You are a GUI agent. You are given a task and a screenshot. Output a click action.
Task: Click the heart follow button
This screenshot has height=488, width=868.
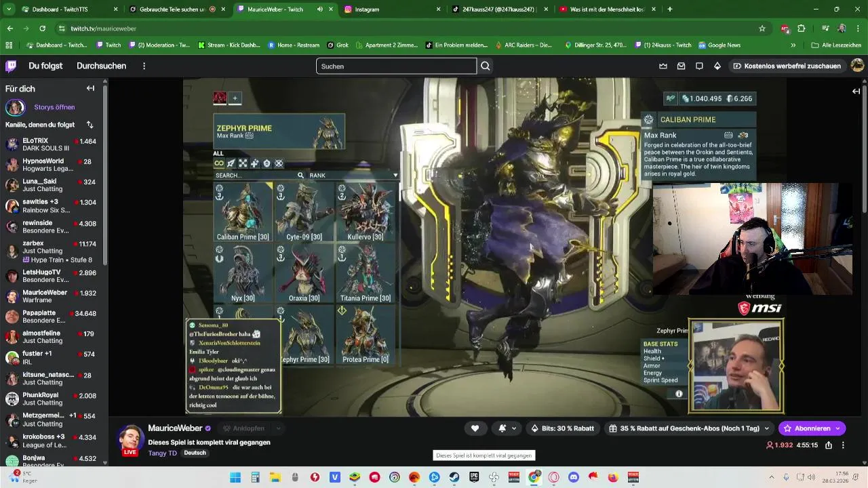pyautogui.click(x=475, y=428)
